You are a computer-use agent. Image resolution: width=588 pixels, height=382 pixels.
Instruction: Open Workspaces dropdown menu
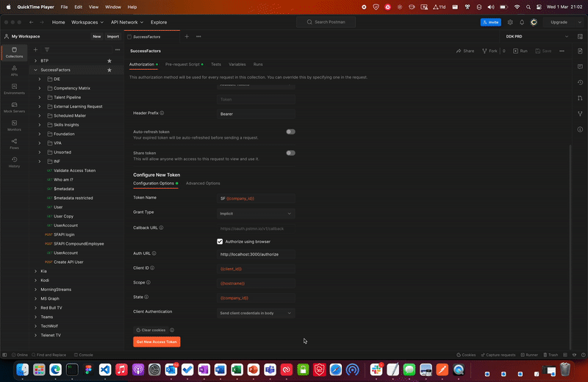pyautogui.click(x=87, y=22)
